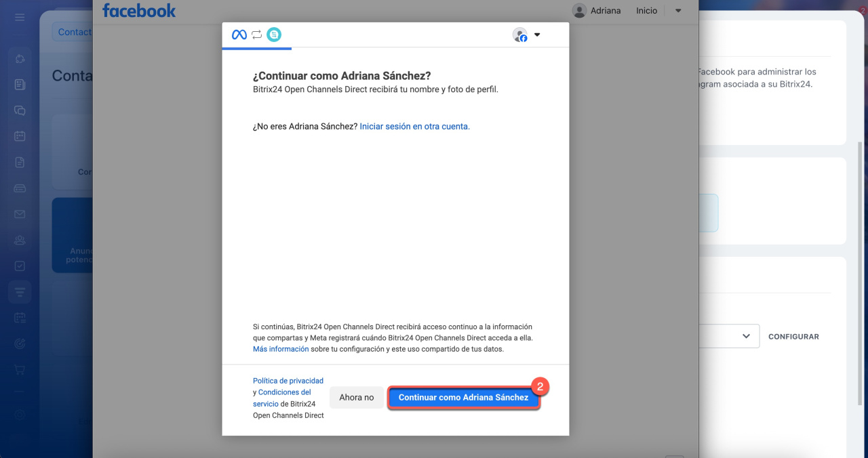868x458 pixels.
Task: Click the CONFIGURAR button in the side panel
Action: (x=793, y=337)
